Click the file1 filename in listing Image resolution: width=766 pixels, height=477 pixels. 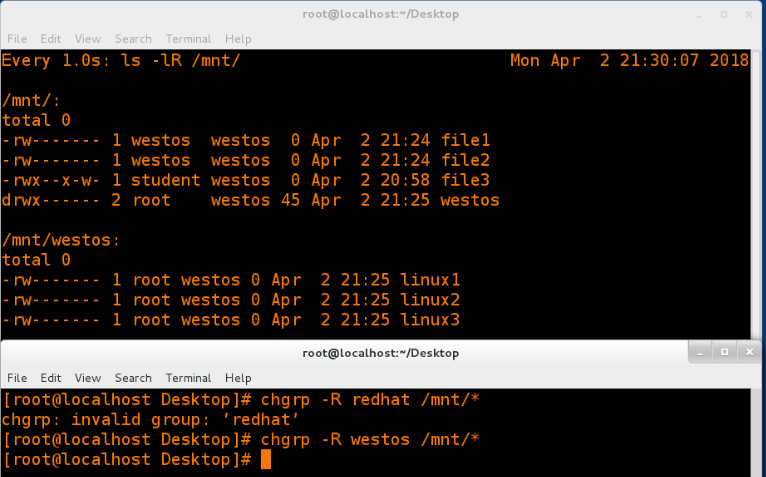pyautogui.click(x=465, y=140)
